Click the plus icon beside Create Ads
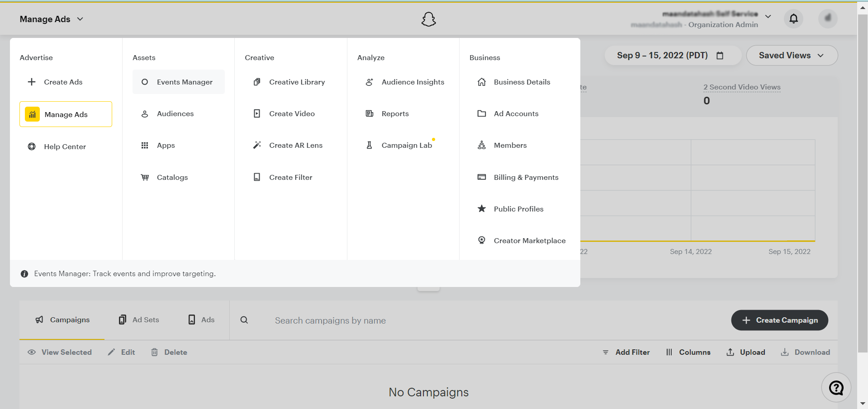Screen dimensions: 868x409 pos(32,82)
